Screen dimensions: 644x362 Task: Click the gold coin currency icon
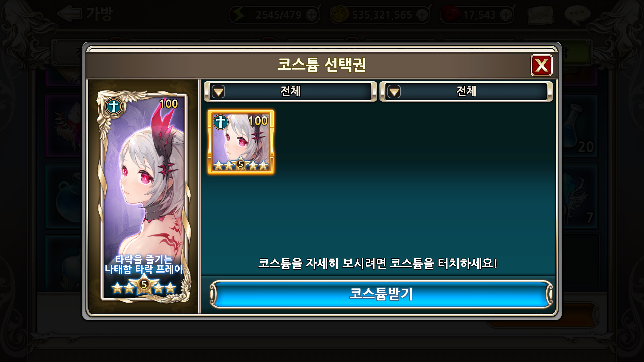pos(339,15)
